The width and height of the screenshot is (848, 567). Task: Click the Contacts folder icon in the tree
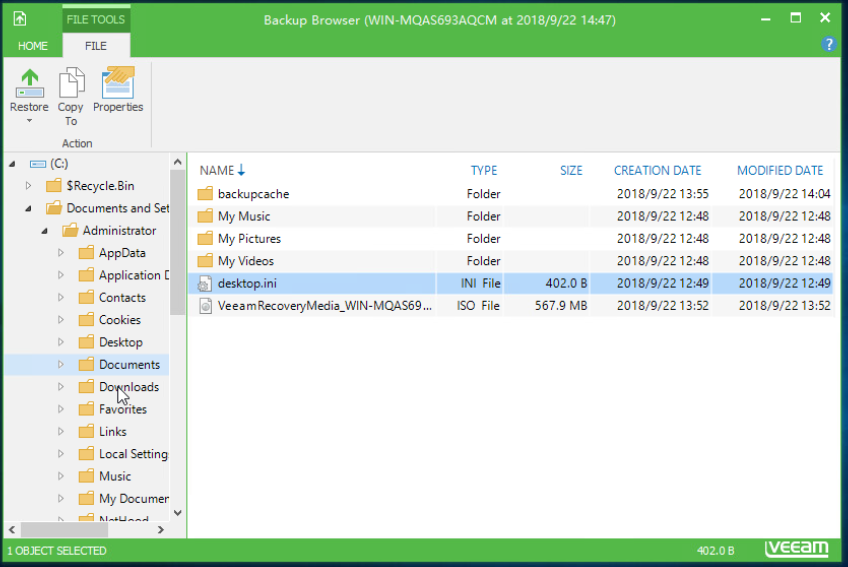click(x=86, y=298)
